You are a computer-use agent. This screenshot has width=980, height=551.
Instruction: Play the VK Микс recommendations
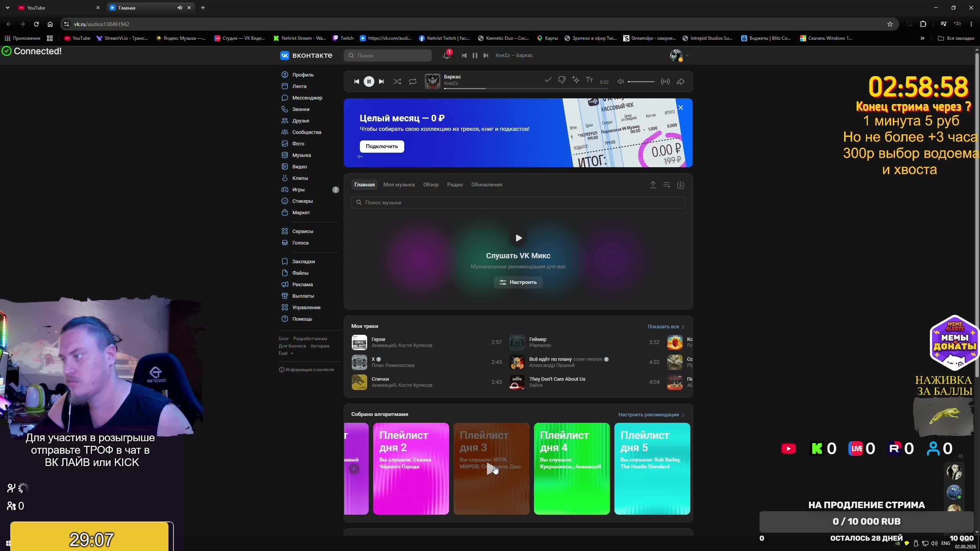[x=518, y=238]
